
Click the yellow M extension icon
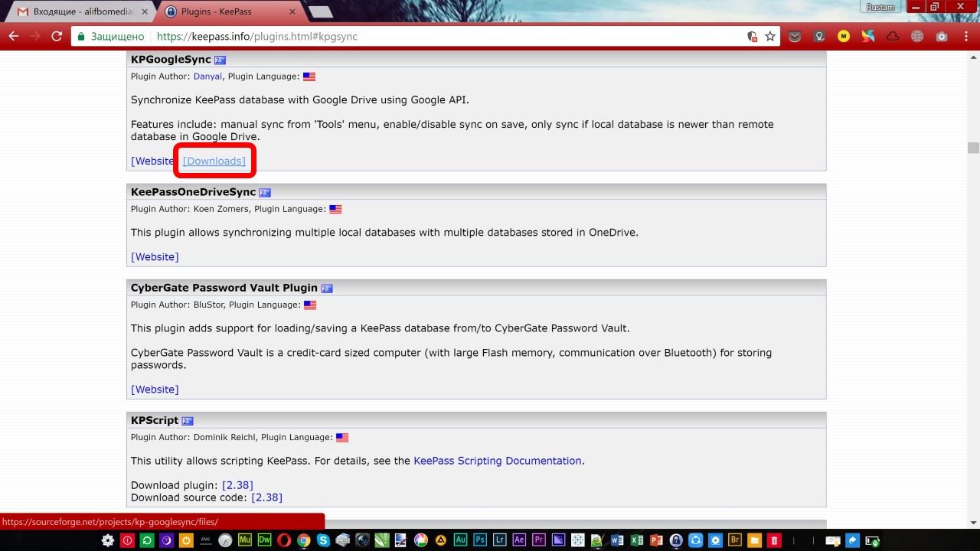click(x=844, y=36)
